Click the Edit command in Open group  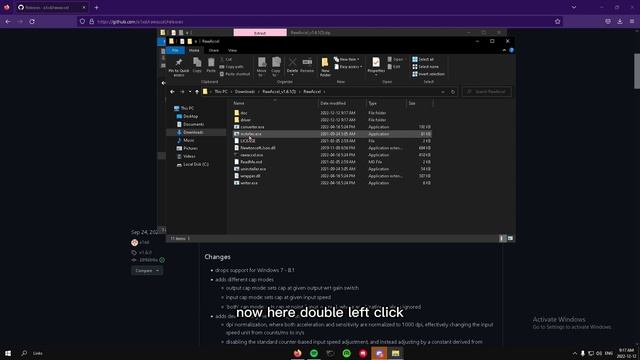click(x=394, y=67)
